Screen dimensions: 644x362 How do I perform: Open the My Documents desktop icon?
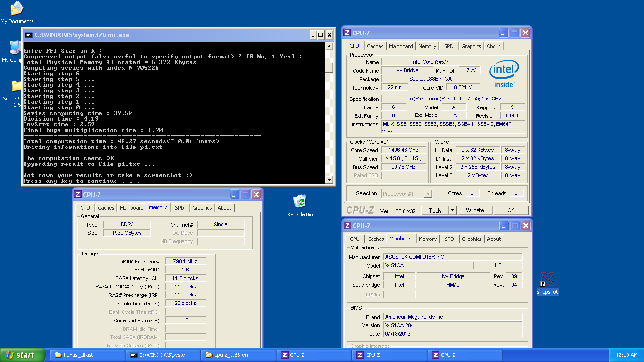(x=17, y=8)
